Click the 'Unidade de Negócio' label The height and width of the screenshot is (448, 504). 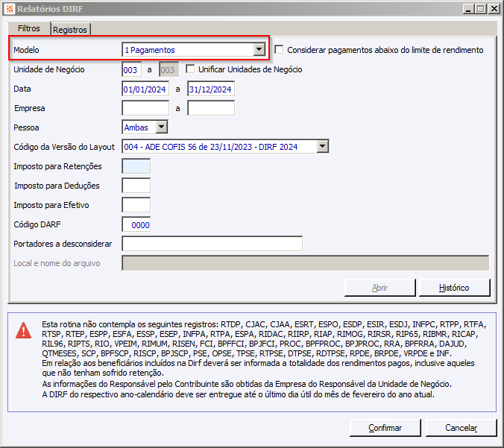[x=49, y=69]
